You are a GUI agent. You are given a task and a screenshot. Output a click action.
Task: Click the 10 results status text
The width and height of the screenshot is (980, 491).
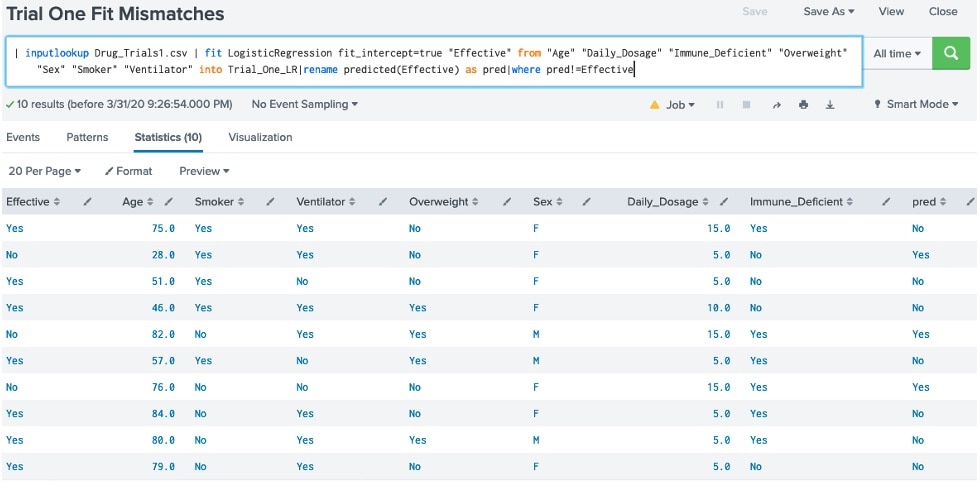pyautogui.click(x=124, y=104)
